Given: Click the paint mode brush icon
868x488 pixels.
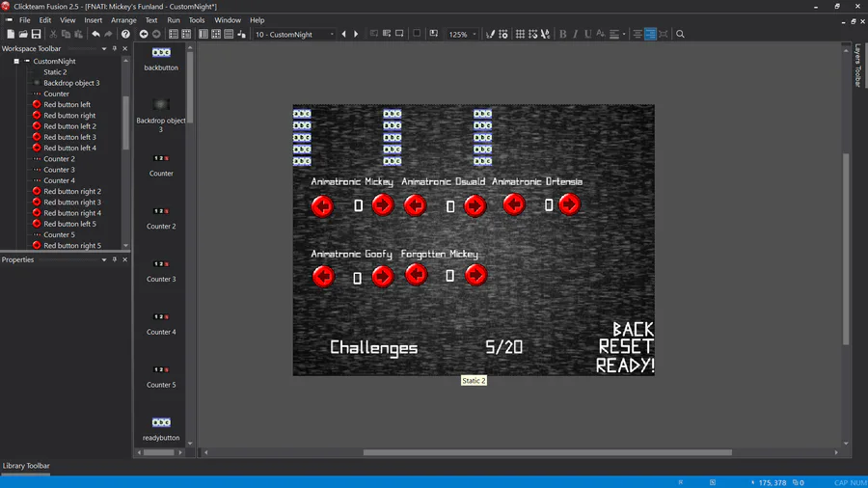Looking at the screenshot, I should [490, 35].
